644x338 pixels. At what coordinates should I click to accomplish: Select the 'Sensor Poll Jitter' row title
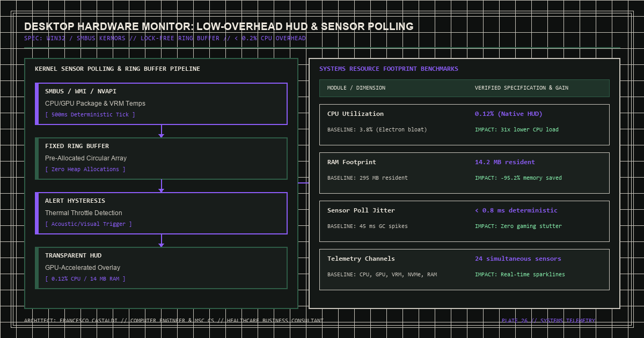coord(361,210)
